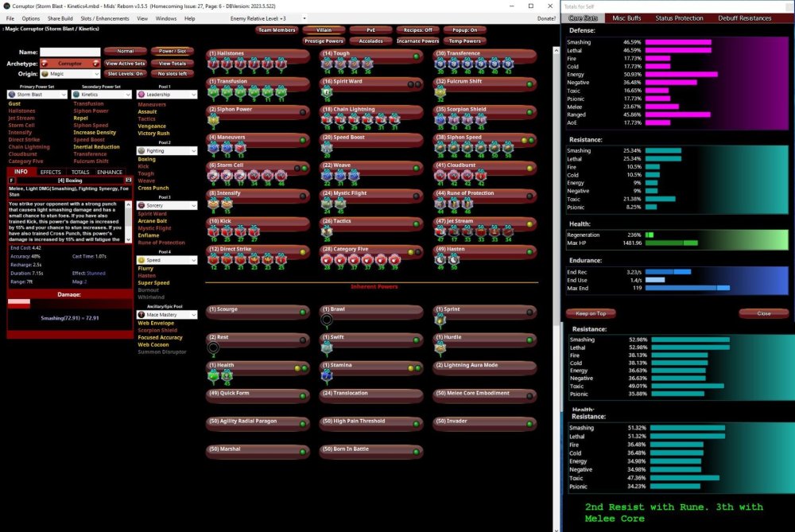Screen dimensions: 795x532
Task: Click the View Active Sets button
Action: (x=126, y=63)
